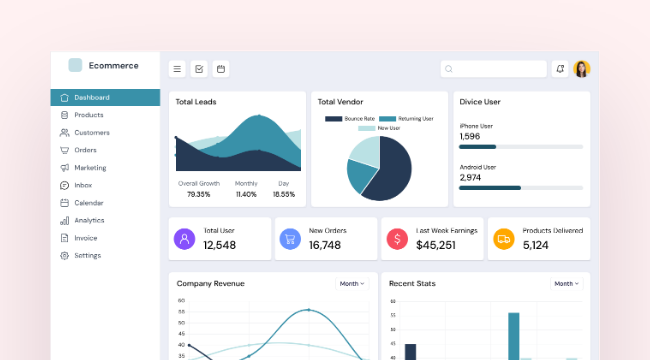Click the Invoice document icon

[64, 238]
